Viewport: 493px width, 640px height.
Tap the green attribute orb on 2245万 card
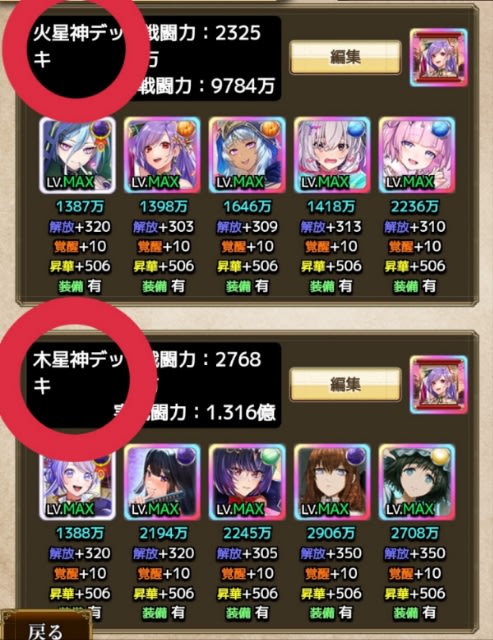coord(271,456)
